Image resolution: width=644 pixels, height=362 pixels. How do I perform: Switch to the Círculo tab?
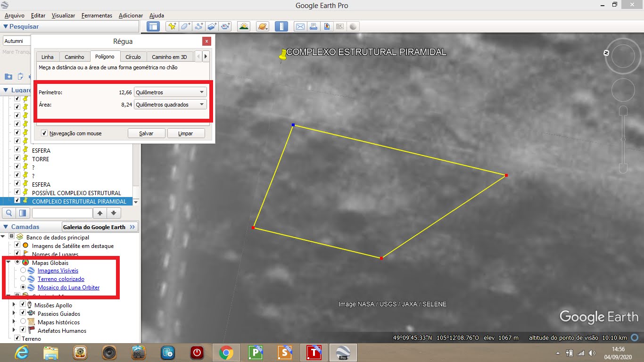(x=133, y=57)
